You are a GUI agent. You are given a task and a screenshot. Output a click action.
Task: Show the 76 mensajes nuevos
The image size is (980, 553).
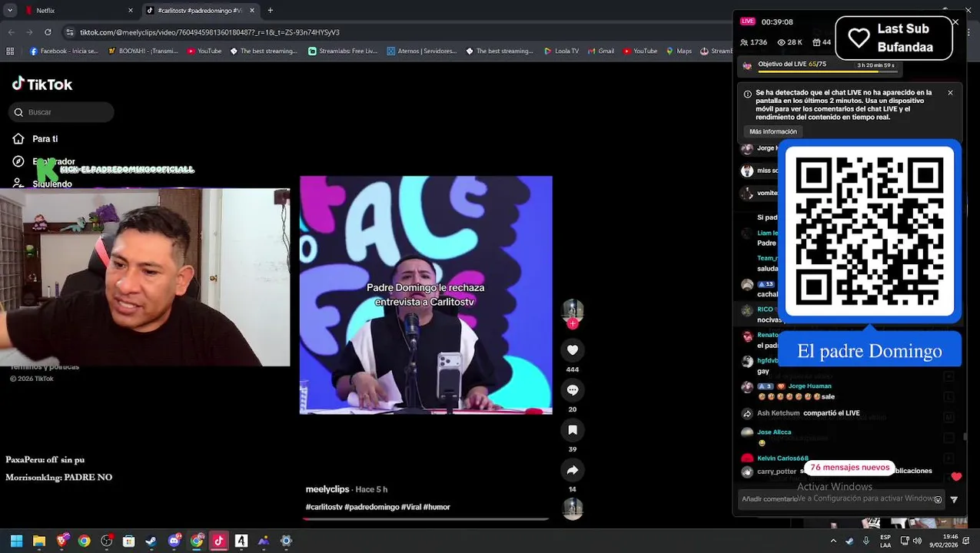pos(849,467)
